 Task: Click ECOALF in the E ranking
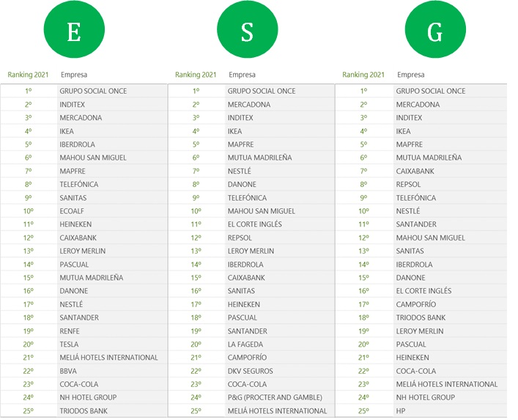point(72,211)
